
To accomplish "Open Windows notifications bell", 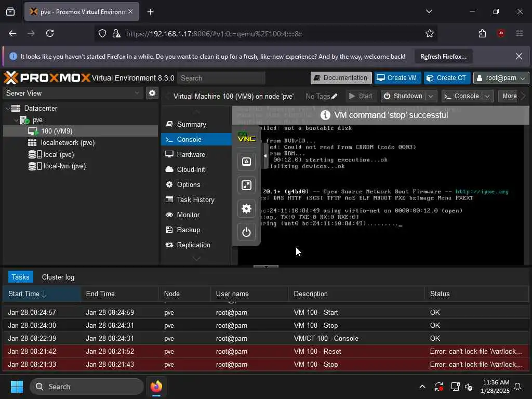I will (518, 387).
